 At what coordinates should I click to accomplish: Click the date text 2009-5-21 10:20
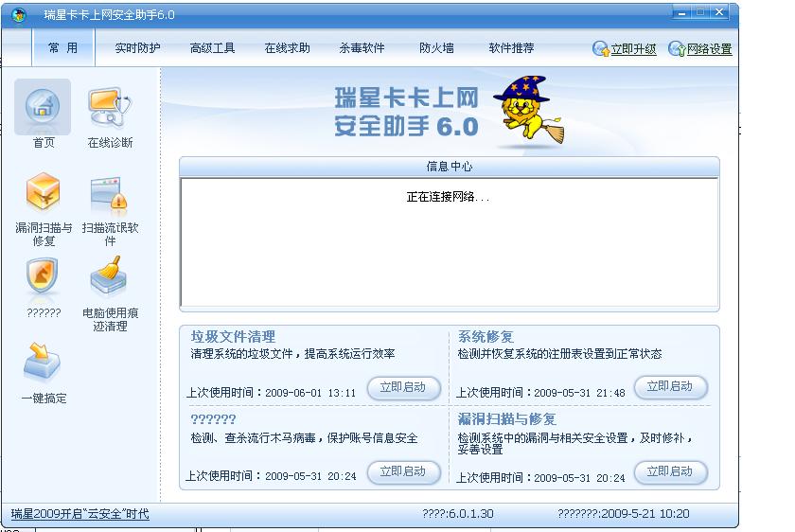coord(645,514)
